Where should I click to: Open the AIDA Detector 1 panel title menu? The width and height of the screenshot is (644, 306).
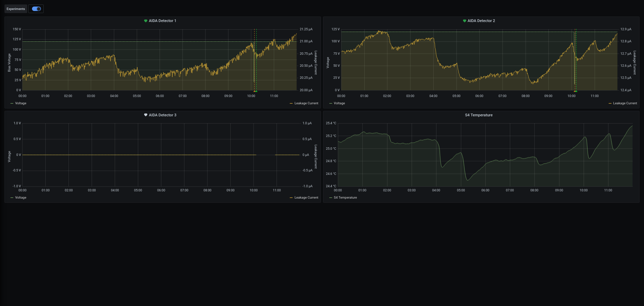pyautogui.click(x=162, y=21)
